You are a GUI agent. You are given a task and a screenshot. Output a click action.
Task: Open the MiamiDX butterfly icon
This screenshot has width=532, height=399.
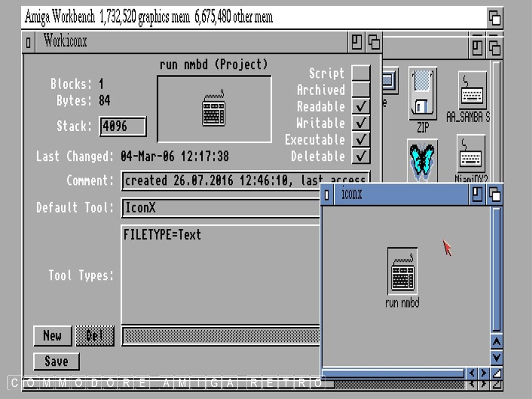422,160
